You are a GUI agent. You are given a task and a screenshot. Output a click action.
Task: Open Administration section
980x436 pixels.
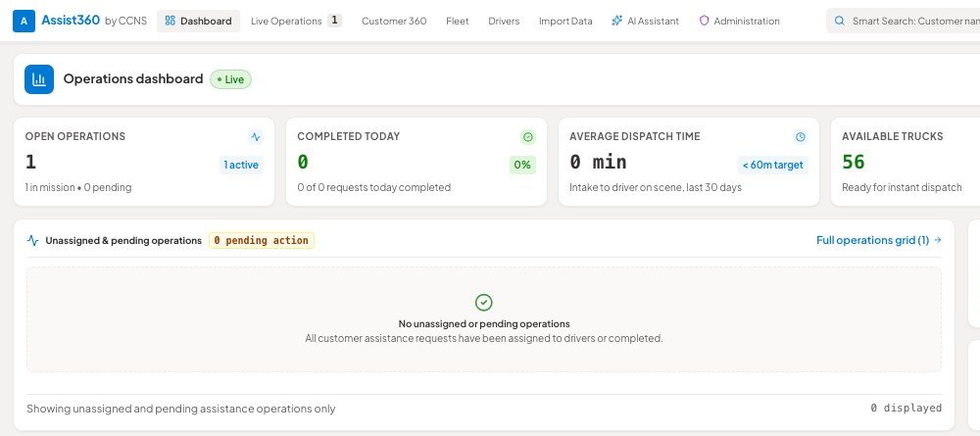(739, 21)
